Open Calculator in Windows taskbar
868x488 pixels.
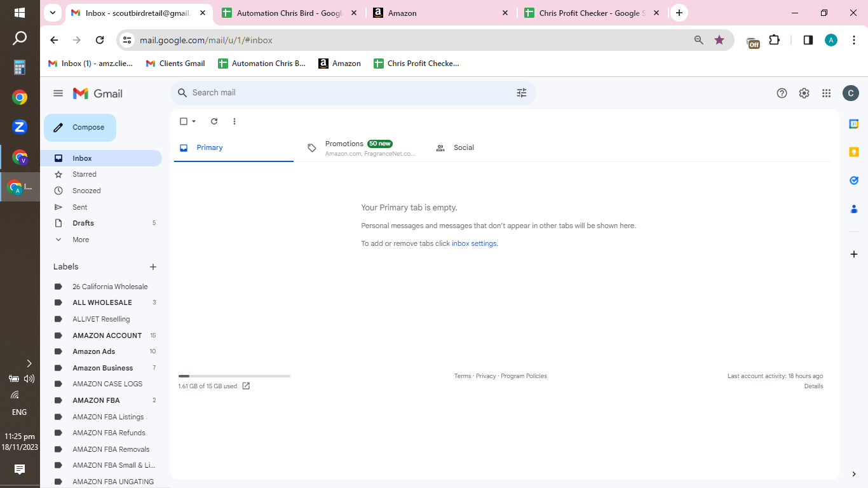click(x=20, y=67)
